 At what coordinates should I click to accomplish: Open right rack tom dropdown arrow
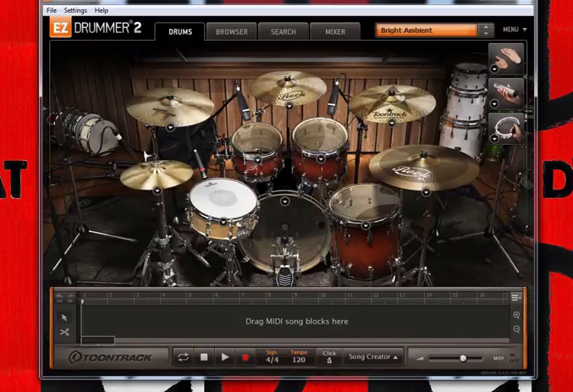(x=321, y=159)
